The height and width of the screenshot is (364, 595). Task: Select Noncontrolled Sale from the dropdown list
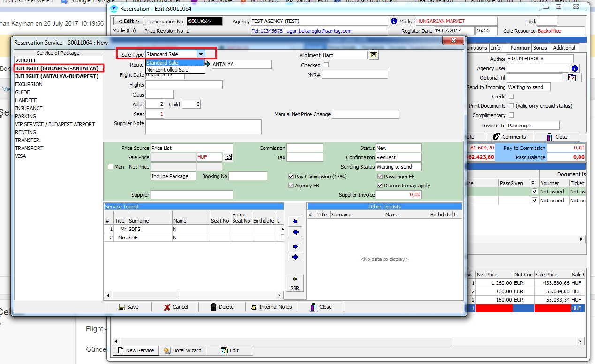167,70
